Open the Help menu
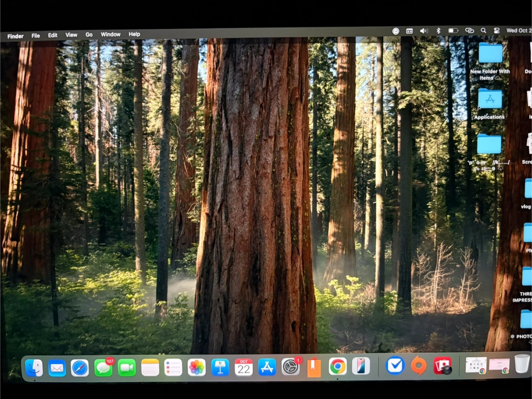Image resolution: width=532 pixels, height=399 pixels. (x=134, y=34)
